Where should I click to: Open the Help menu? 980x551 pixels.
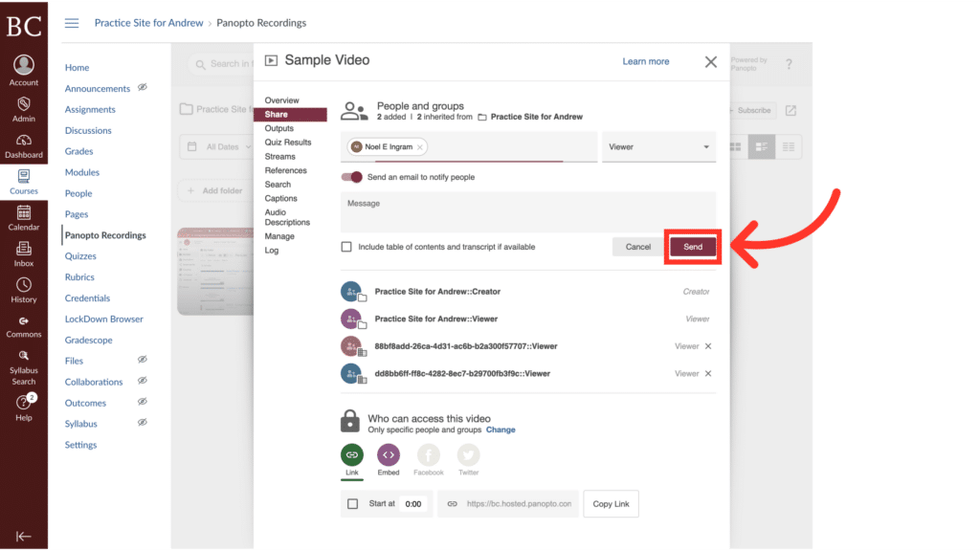click(x=24, y=408)
